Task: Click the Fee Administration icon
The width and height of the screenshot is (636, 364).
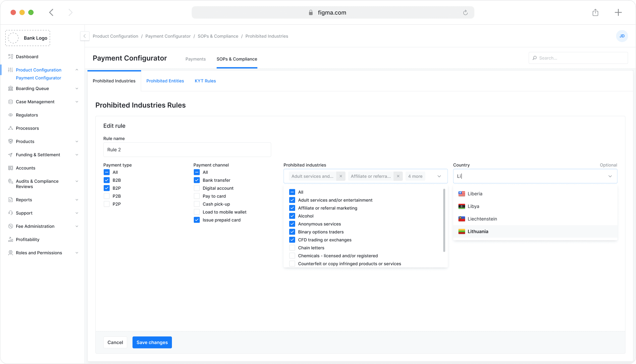Action: pyautogui.click(x=11, y=226)
